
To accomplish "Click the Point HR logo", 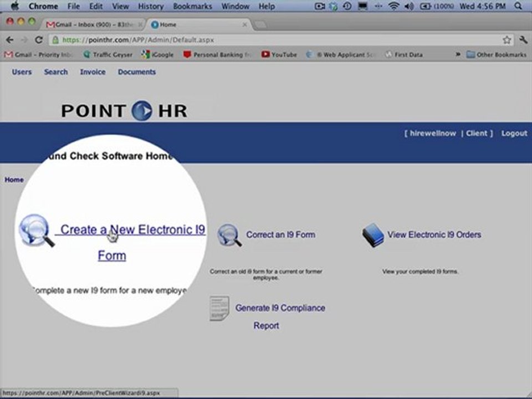I will pyautogui.click(x=124, y=111).
